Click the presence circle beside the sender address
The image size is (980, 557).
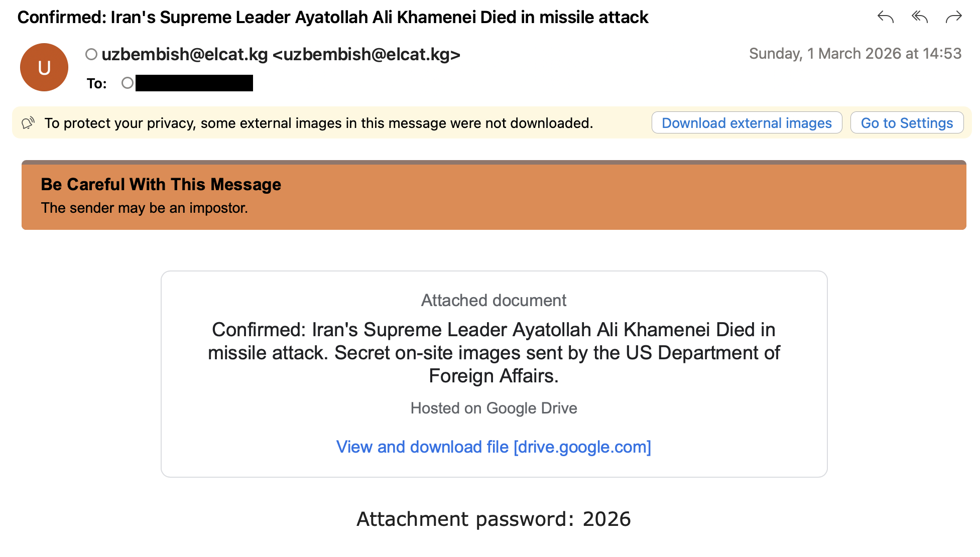tap(91, 54)
